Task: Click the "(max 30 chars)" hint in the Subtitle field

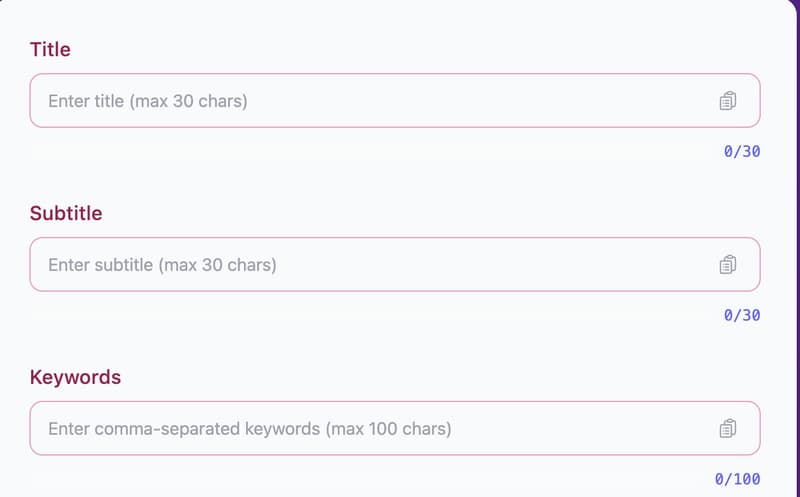Action: [217, 265]
